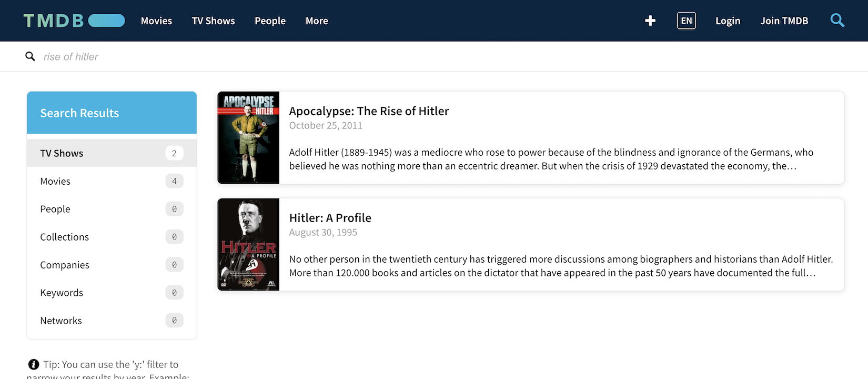This screenshot has width=868, height=379.
Task: Select the TV Shows results category
Action: coord(112,153)
